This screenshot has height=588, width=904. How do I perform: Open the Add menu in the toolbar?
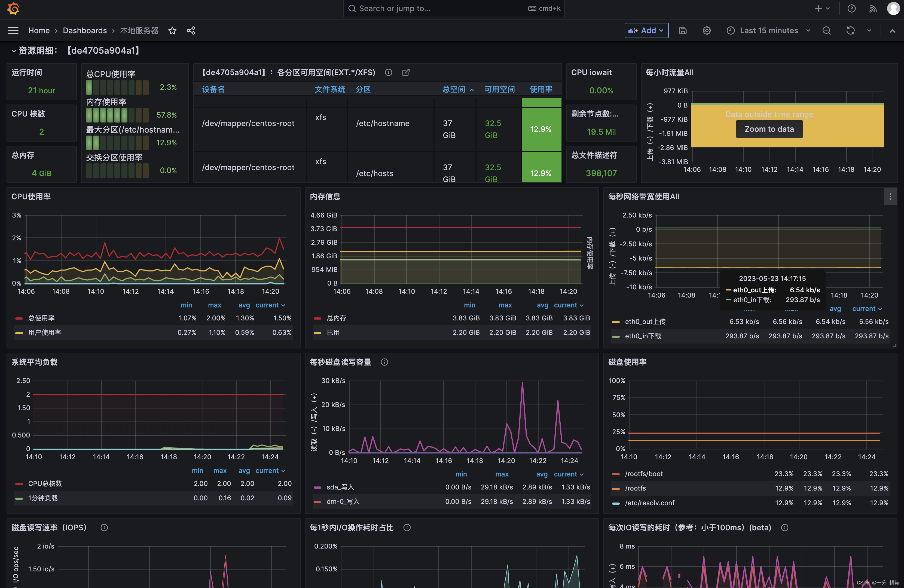646,30
